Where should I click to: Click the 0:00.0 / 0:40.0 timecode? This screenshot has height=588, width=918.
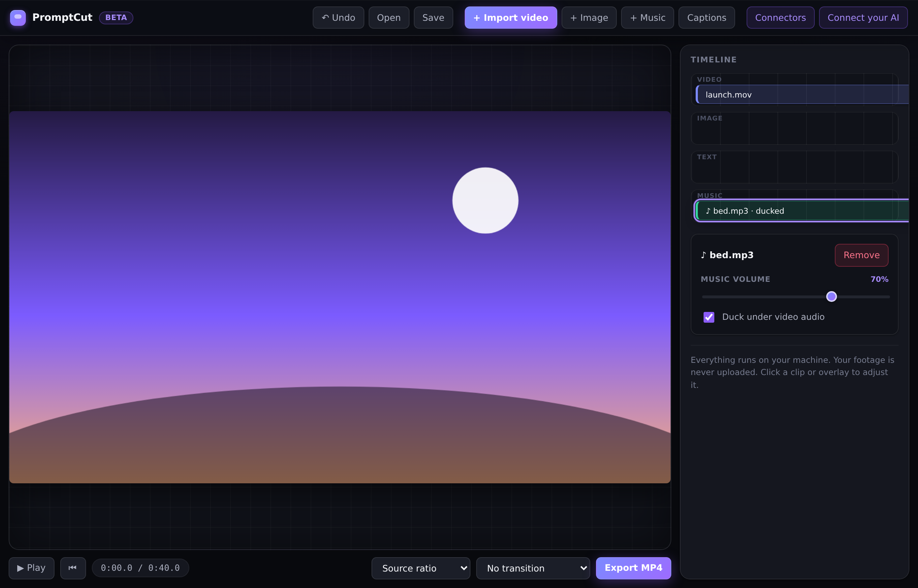pyautogui.click(x=141, y=568)
